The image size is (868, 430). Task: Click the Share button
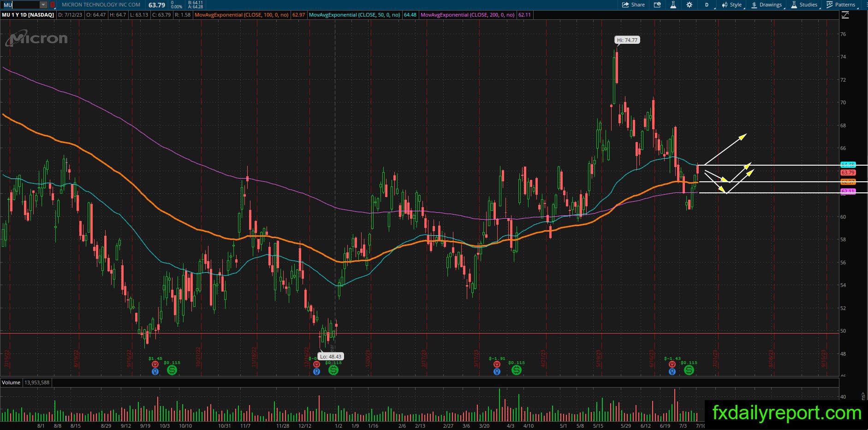633,5
